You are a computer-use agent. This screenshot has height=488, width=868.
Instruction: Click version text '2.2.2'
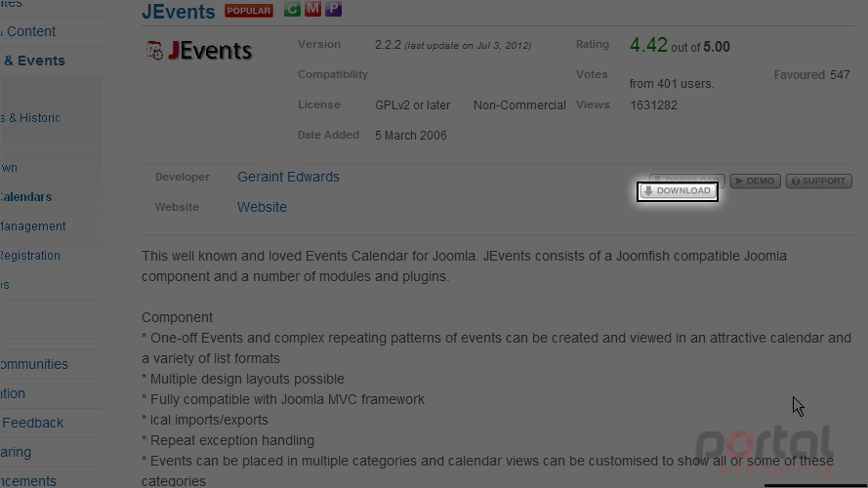pyautogui.click(x=388, y=45)
